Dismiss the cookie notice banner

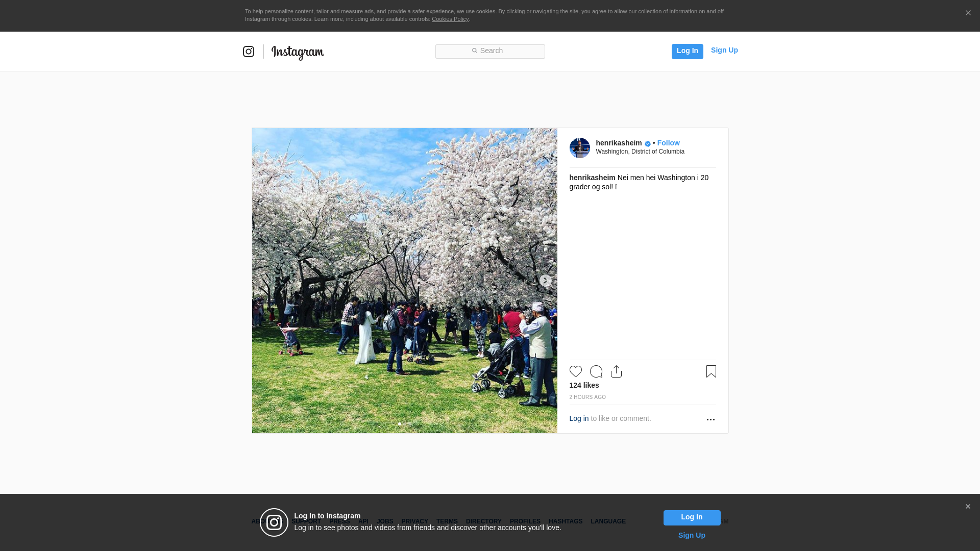[x=968, y=13]
